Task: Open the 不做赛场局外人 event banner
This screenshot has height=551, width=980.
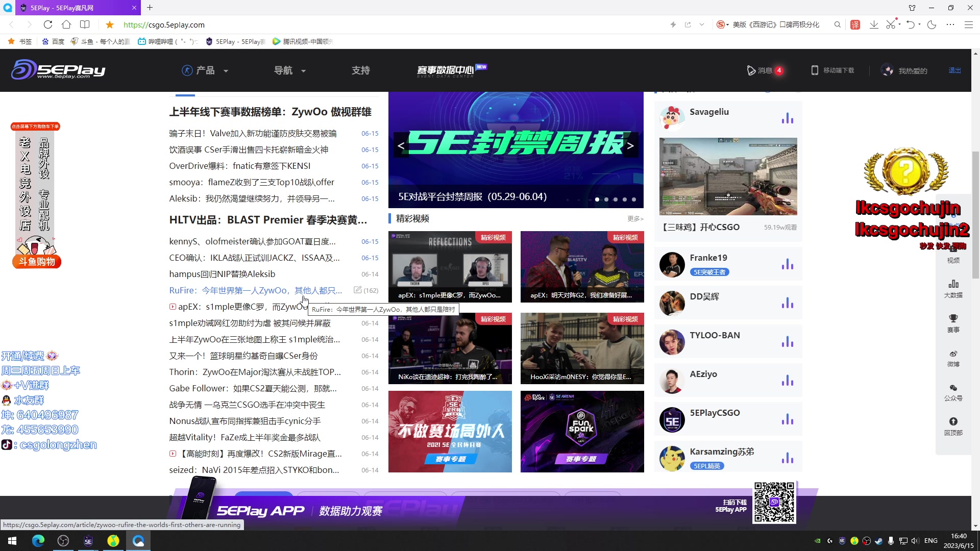Action: 450,431
